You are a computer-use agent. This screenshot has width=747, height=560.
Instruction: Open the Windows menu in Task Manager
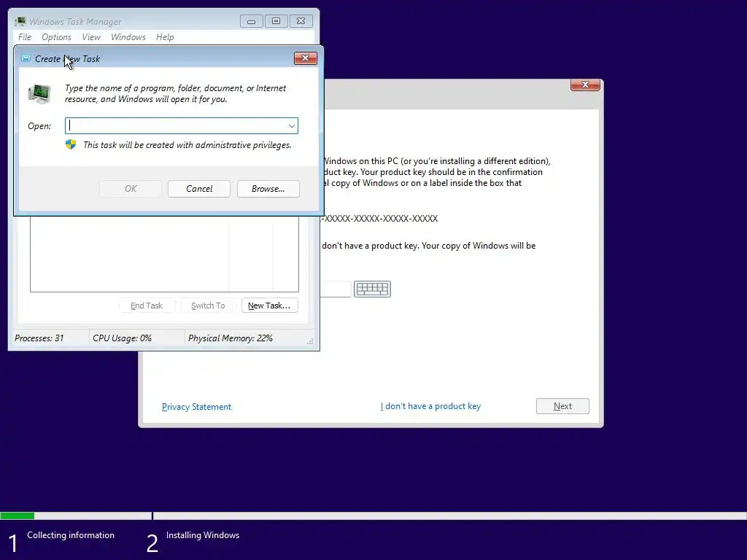[128, 37]
